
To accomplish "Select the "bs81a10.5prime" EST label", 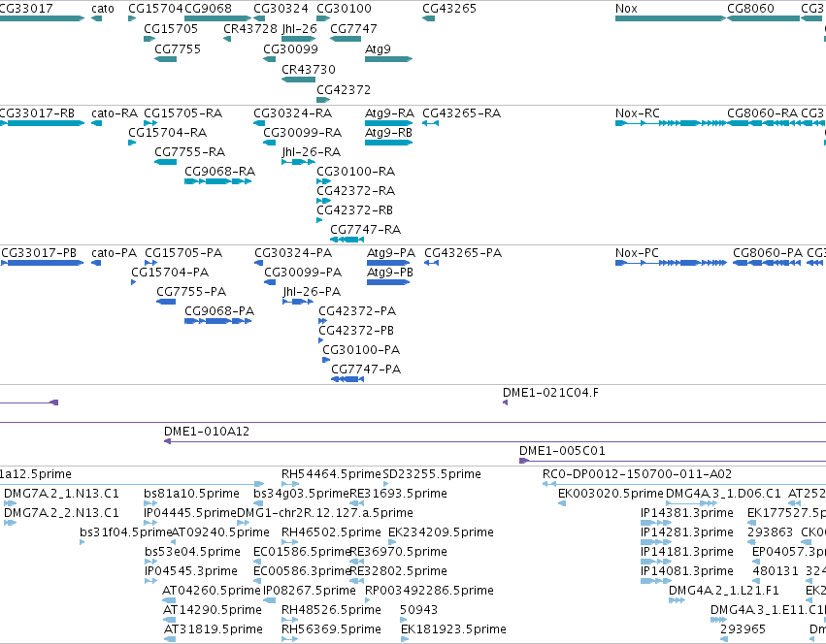I will coord(192,494).
